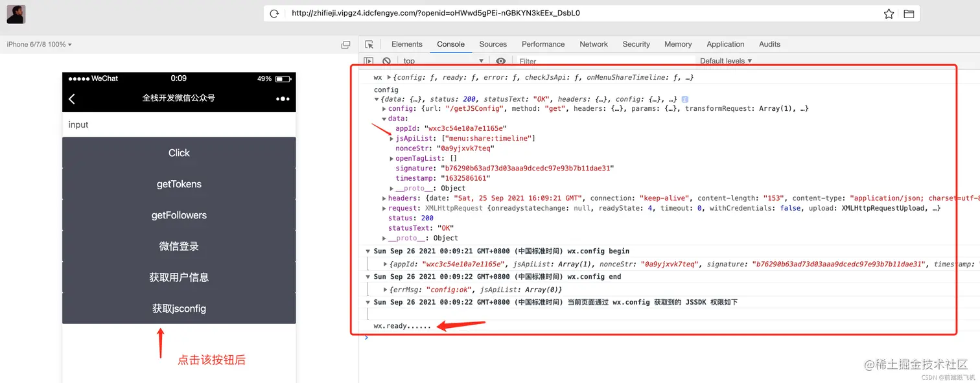Expand the openTagList array
This screenshot has height=383, width=980.
391,159
